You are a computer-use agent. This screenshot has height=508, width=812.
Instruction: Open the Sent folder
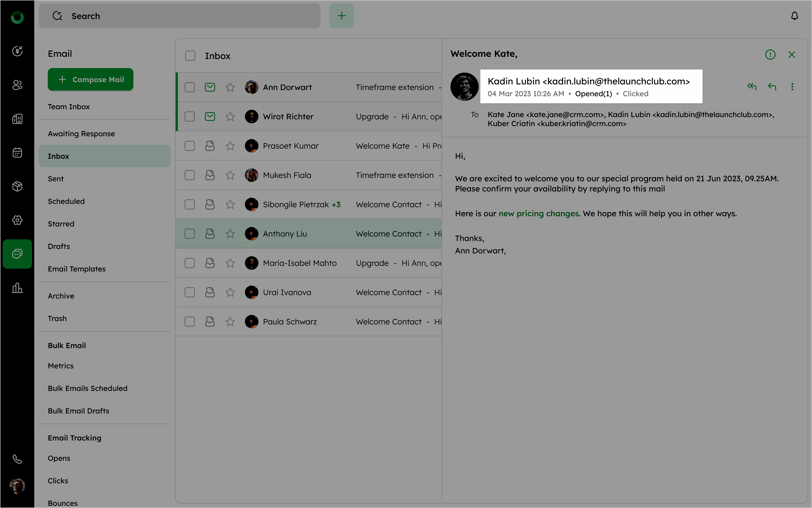point(56,179)
